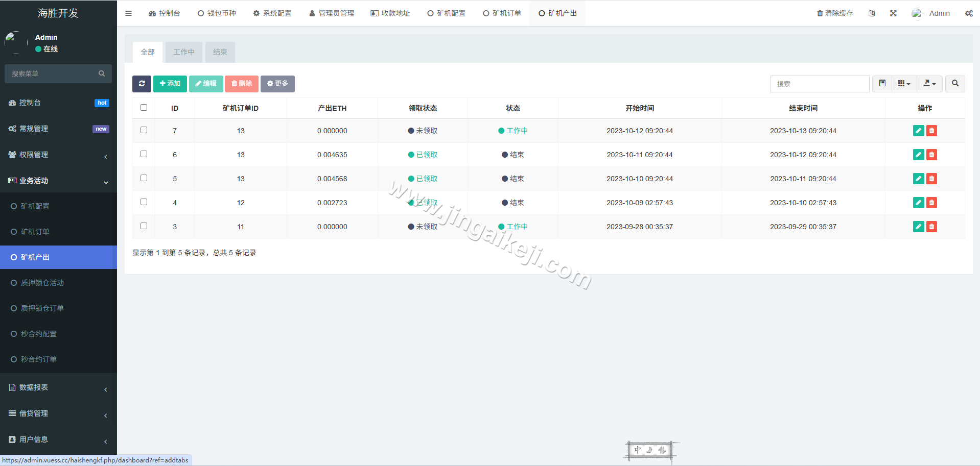Click the fullscreen icon in the top header
This screenshot has width=980, height=466.
pyautogui.click(x=893, y=13)
